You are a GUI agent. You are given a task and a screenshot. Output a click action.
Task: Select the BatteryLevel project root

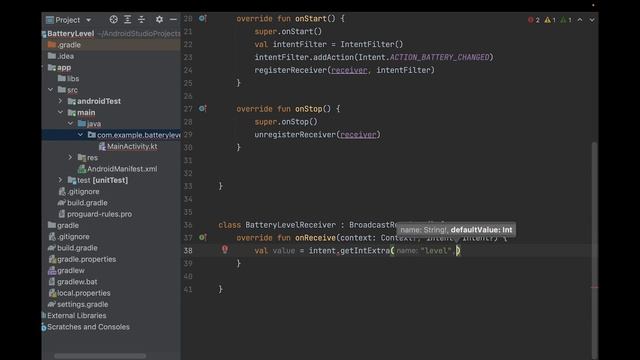71,33
